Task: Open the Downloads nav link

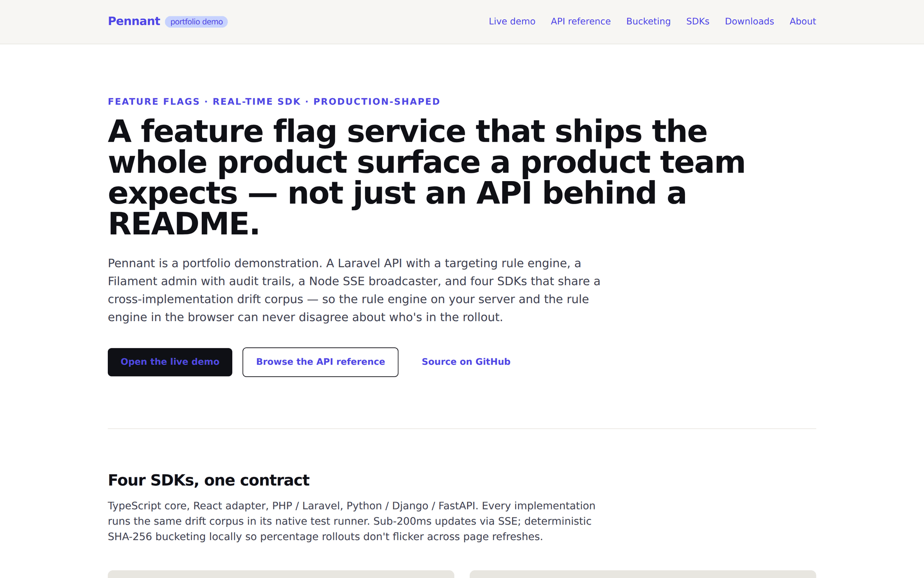Action: click(x=749, y=21)
